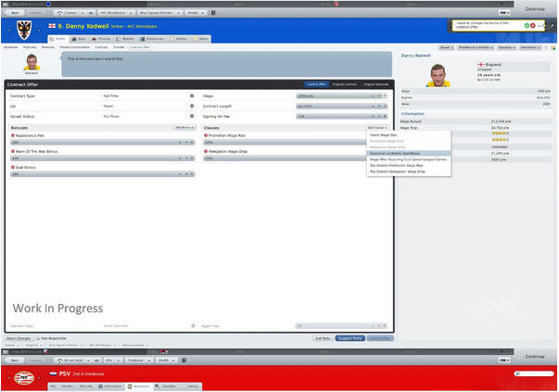This screenshot has width=559, height=392.
Task: Click the help icon next to the World dropdown in the top window
Action: click(x=213, y=12)
